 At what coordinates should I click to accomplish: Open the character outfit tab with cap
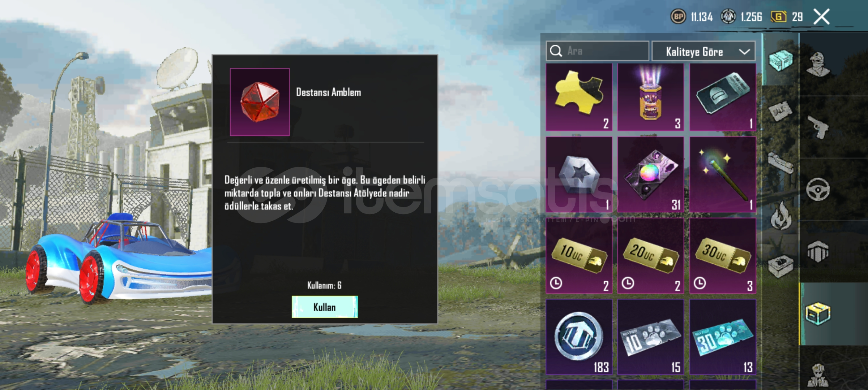click(x=818, y=65)
